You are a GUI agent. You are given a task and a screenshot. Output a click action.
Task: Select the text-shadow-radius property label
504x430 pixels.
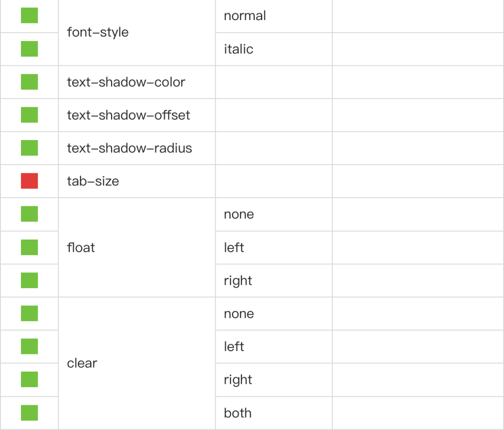click(x=129, y=148)
